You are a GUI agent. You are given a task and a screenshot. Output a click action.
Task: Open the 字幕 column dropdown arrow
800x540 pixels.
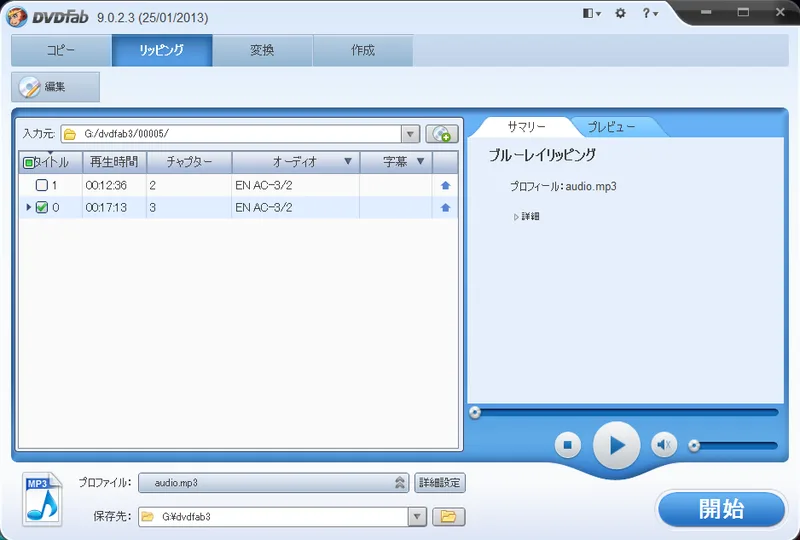[x=420, y=161]
